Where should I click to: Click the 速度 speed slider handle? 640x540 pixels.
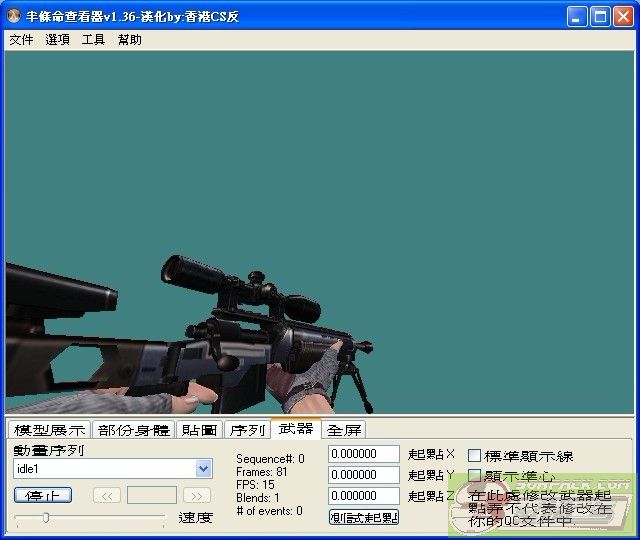45,517
